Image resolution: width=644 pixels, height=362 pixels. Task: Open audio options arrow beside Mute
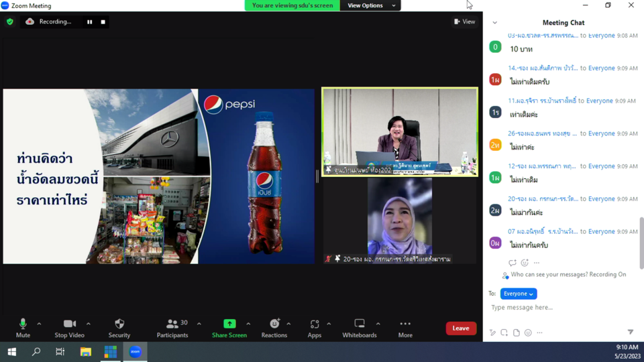pyautogui.click(x=39, y=324)
